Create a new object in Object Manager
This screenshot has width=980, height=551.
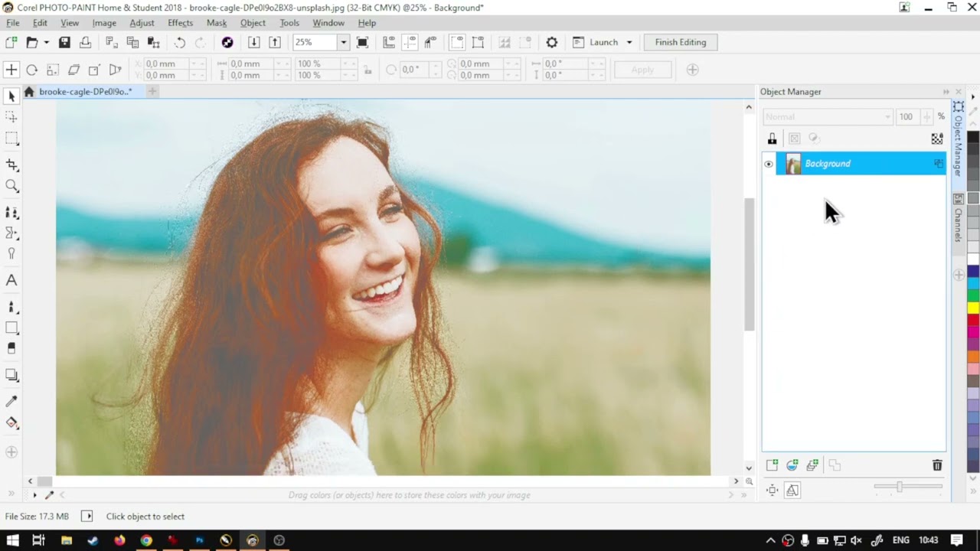coord(772,465)
